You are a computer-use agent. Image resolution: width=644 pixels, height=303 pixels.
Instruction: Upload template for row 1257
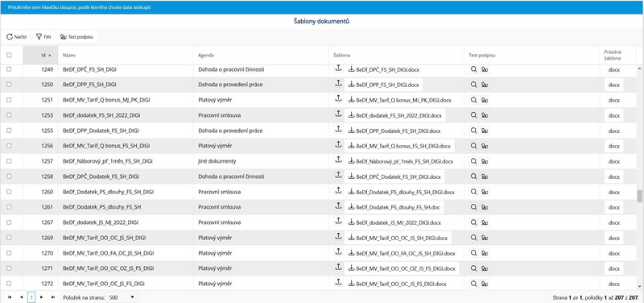338,160
